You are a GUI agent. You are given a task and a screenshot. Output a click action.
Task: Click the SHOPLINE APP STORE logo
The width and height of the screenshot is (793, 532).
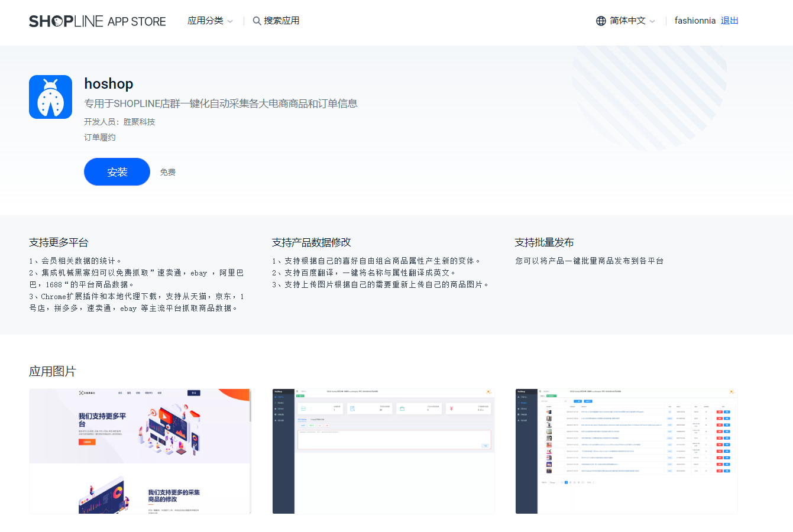(98, 21)
